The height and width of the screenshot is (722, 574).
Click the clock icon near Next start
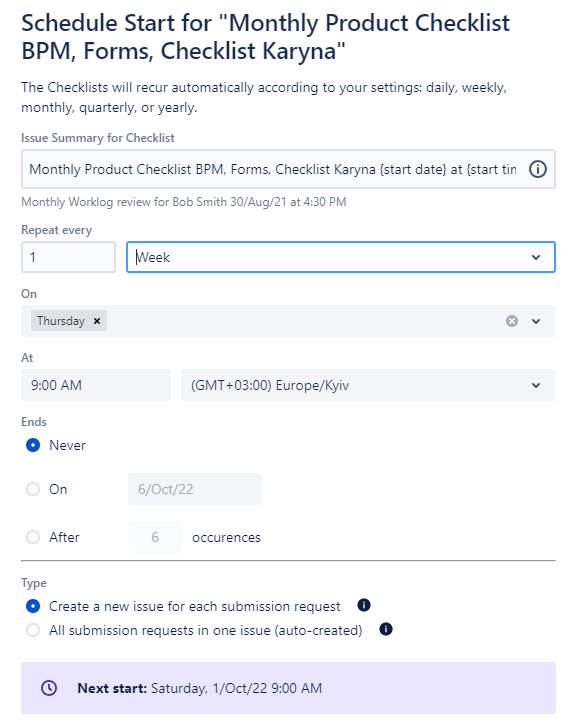point(49,688)
